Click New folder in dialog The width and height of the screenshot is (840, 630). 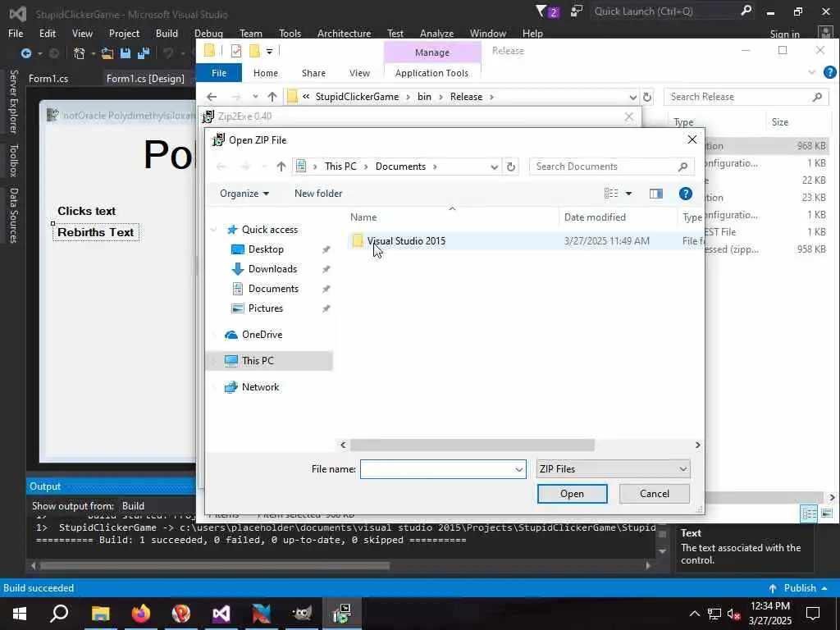[x=318, y=194]
